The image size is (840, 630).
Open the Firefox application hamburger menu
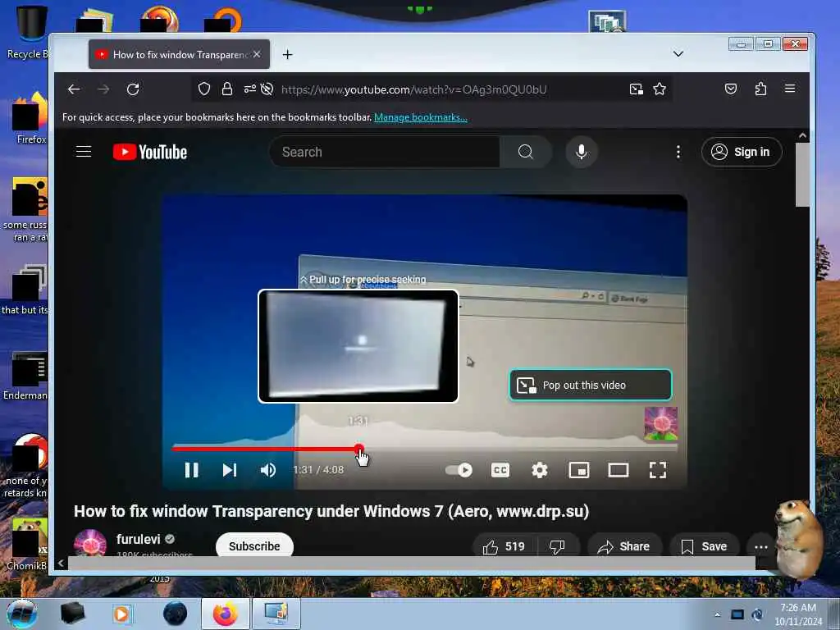tap(790, 89)
